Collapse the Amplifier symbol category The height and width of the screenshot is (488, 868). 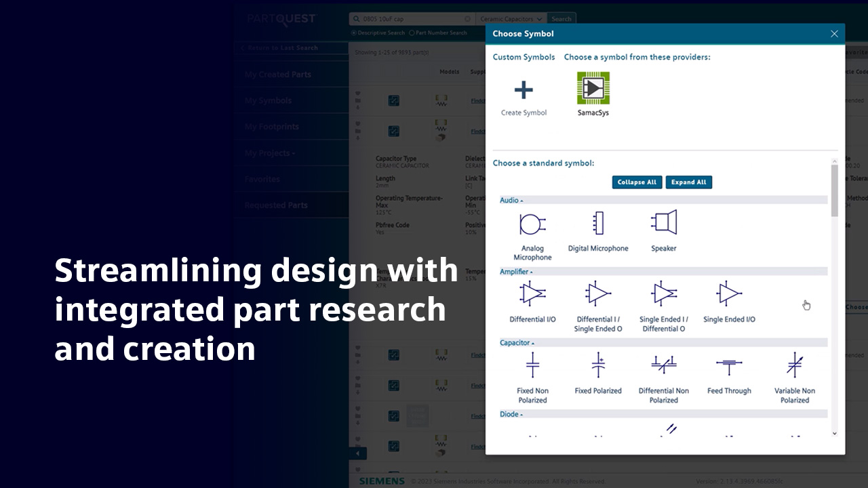coord(516,272)
